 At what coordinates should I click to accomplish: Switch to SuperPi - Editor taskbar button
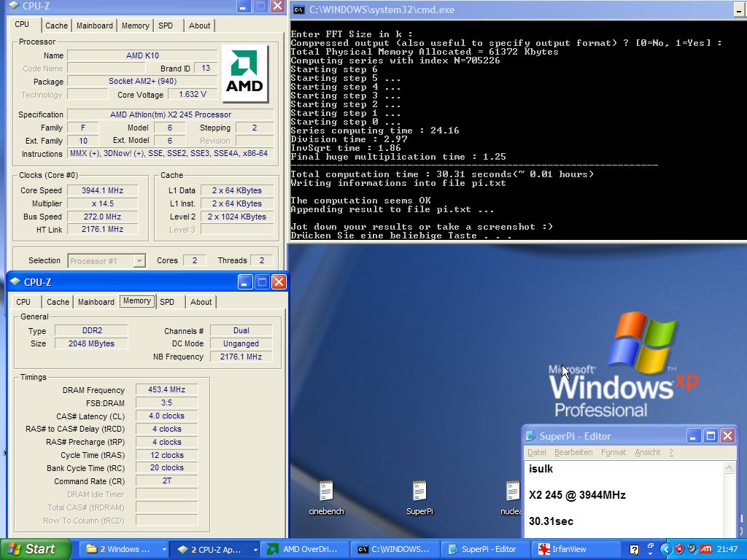(484, 550)
